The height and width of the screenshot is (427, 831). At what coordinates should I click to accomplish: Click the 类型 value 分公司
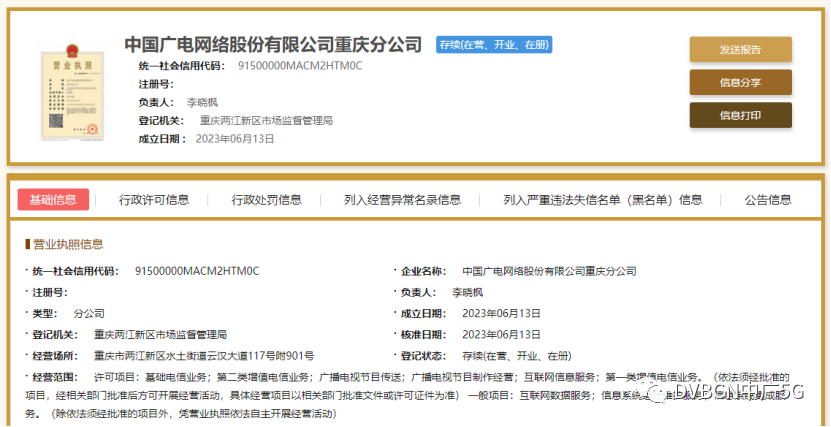tap(89, 314)
